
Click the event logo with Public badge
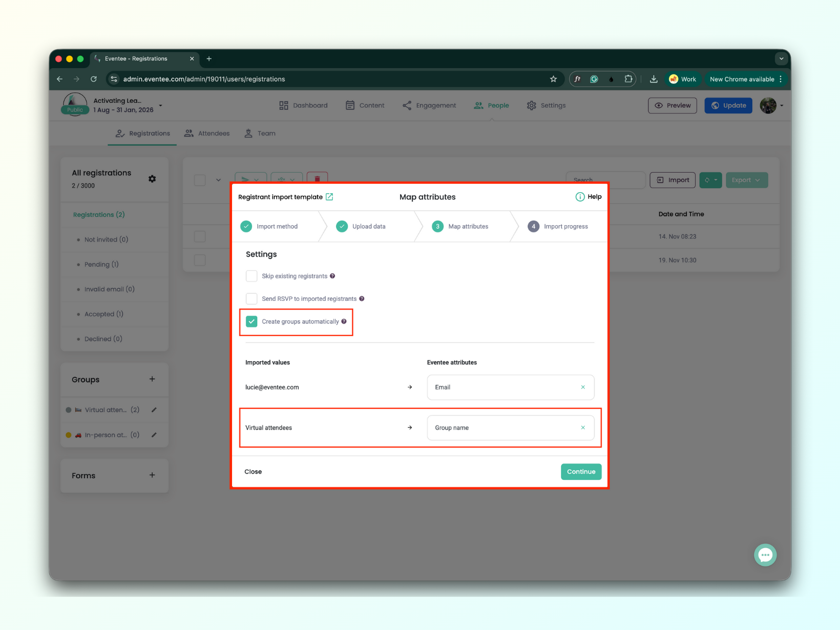pyautogui.click(x=75, y=104)
